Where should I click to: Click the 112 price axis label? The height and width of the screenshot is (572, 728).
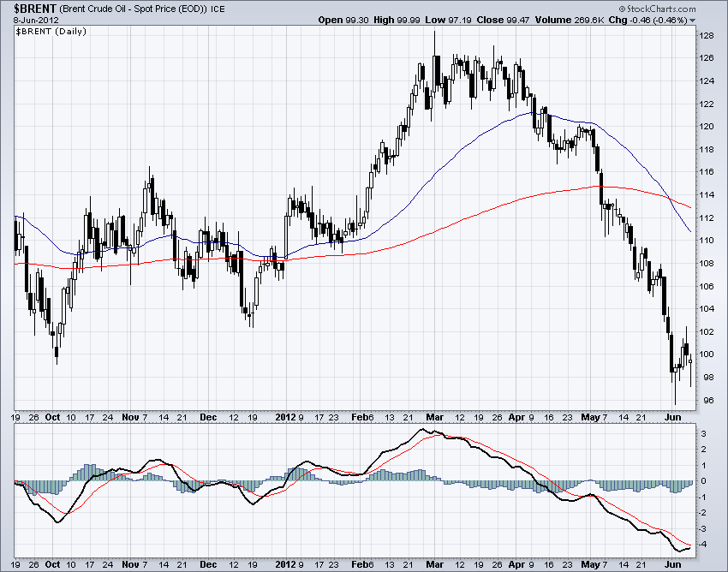coord(707,217)
